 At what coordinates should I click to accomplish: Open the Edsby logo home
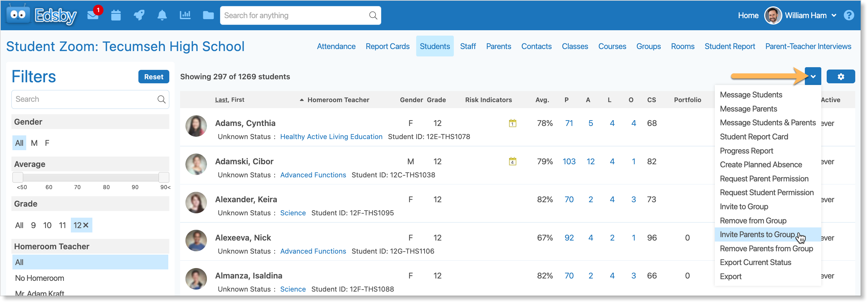tap(42, 15)
